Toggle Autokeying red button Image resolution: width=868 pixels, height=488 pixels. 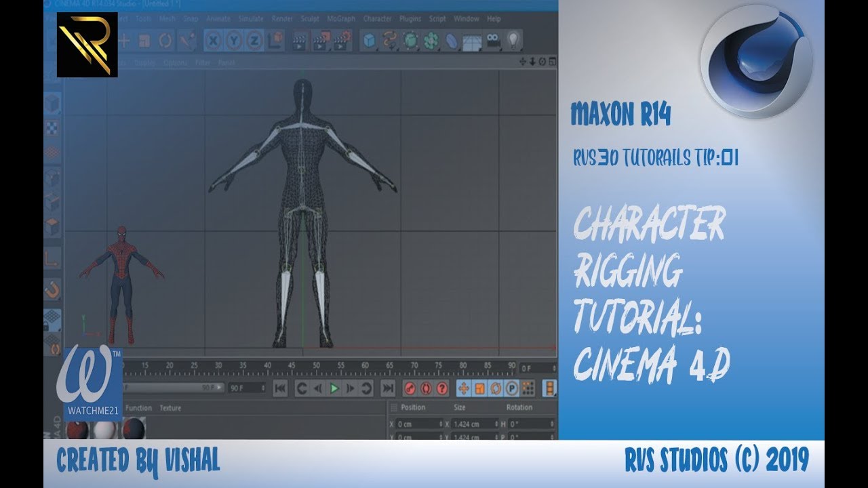(426, 388)
